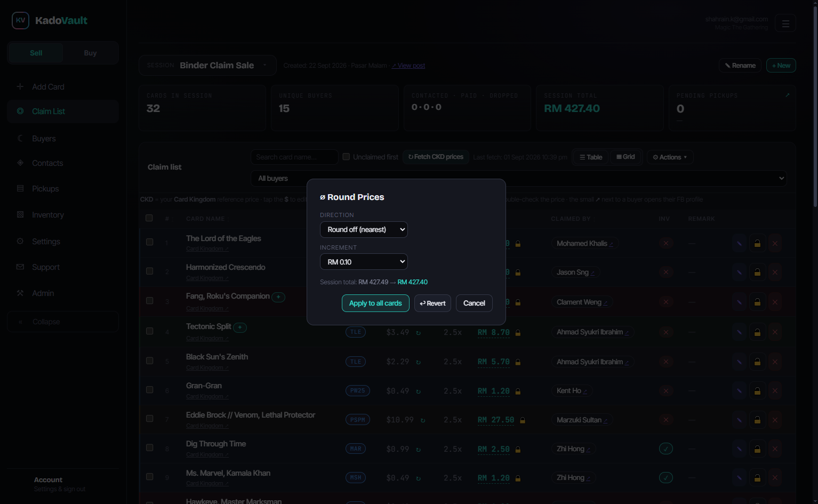Image resolution: width=818 pixels, height=504 pixels.
Task: Switch to the Sell tab
Action: pyautogui.click(x=36, y=53)
